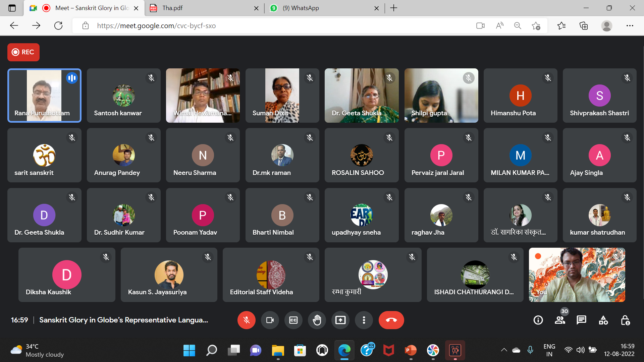The image size is (644, 362).
Task: Click present now screen share button
Action: pyautogui.click(x=340, y=320)
